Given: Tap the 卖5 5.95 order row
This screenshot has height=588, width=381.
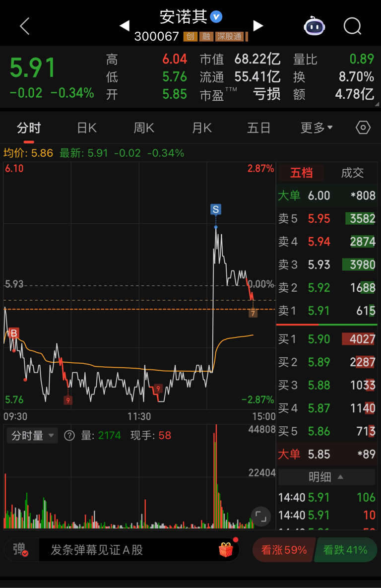Looking at the screenshot, I should pos(326,219).
